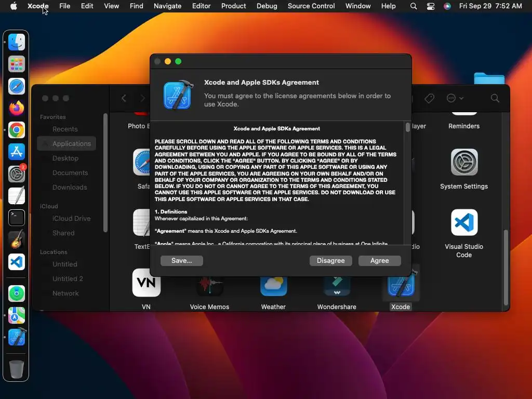
Task: Select Untitled 2 in Finder sidebar
Action: (x=68, y=278)
